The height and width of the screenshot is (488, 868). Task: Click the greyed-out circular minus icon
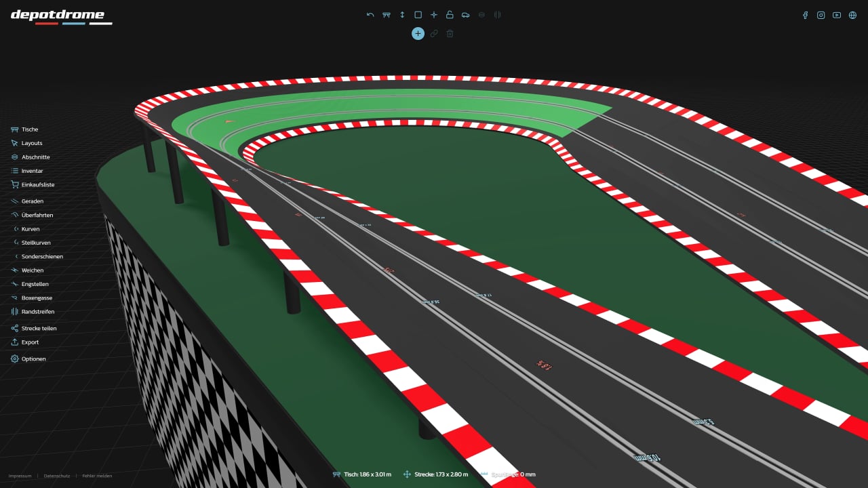[x=481, y=14]
